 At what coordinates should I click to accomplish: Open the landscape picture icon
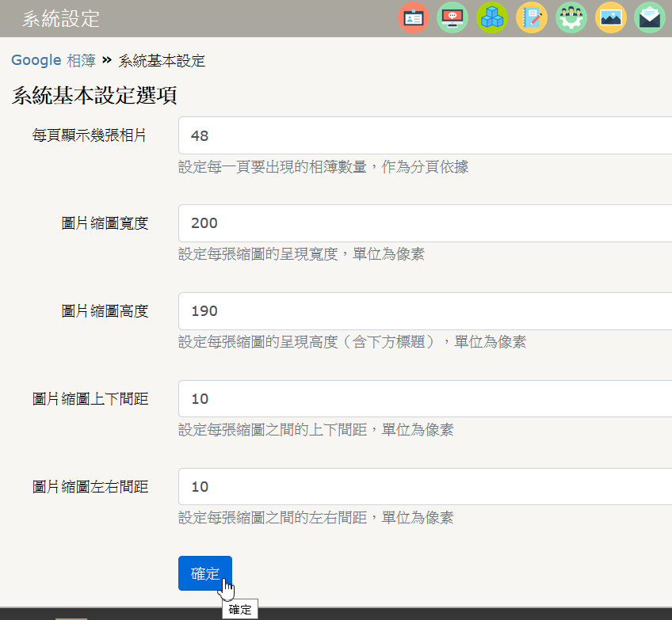click(611, 17)
